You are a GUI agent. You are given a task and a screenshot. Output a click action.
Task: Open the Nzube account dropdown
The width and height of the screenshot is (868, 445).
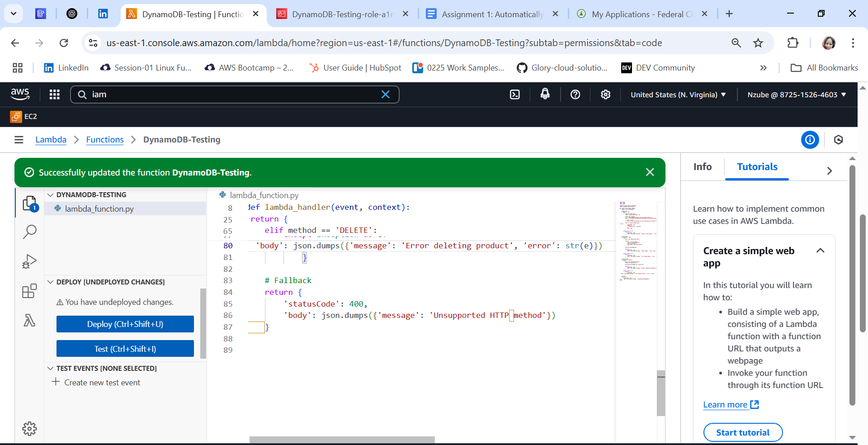coord(797,95)
